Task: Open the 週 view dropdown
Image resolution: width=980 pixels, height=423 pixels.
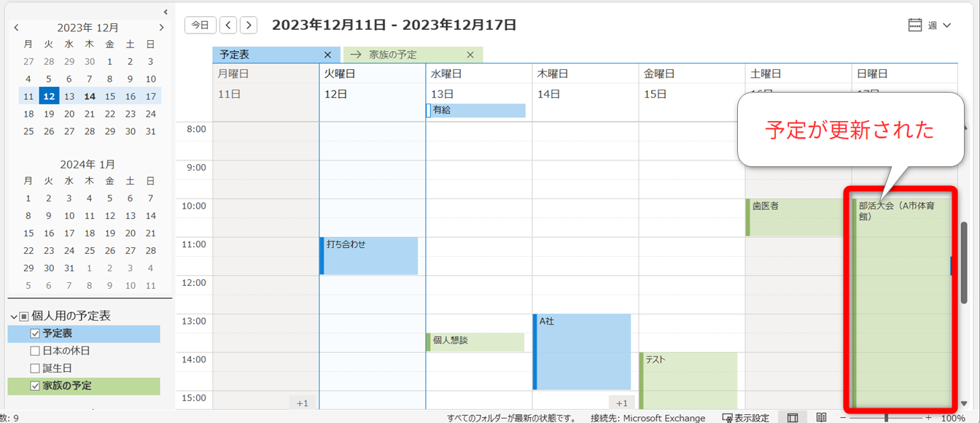Action: point(930,26)
